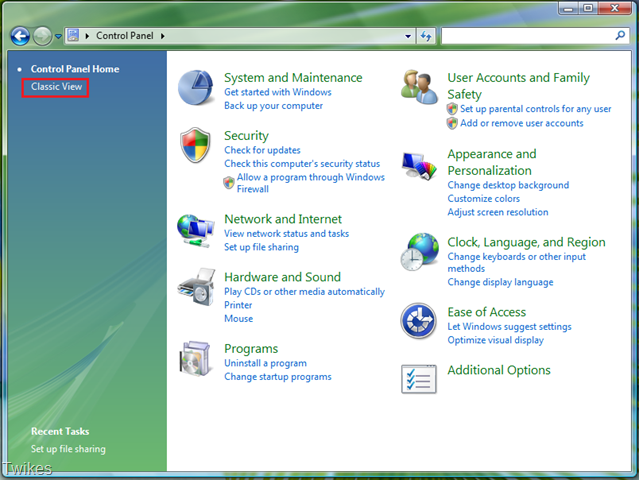Click the Control Panel icon in address bar

pos(73,35)
